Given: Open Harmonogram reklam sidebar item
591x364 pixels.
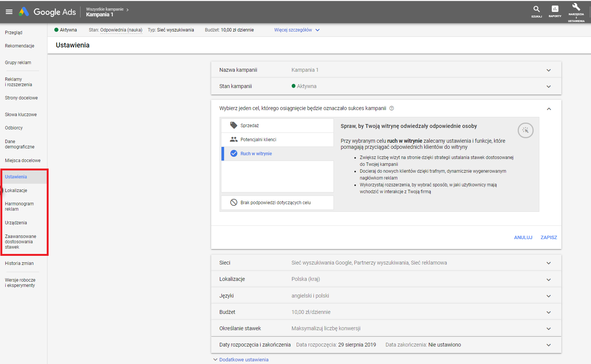Looking at the screenshot, I should 19,206.
